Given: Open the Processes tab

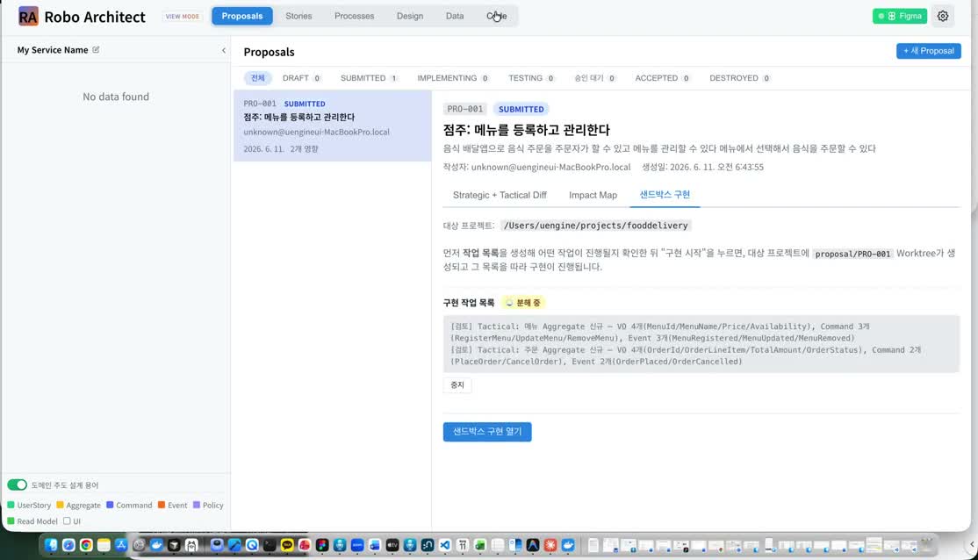Looking at the screenshot, I should [355, 16].
